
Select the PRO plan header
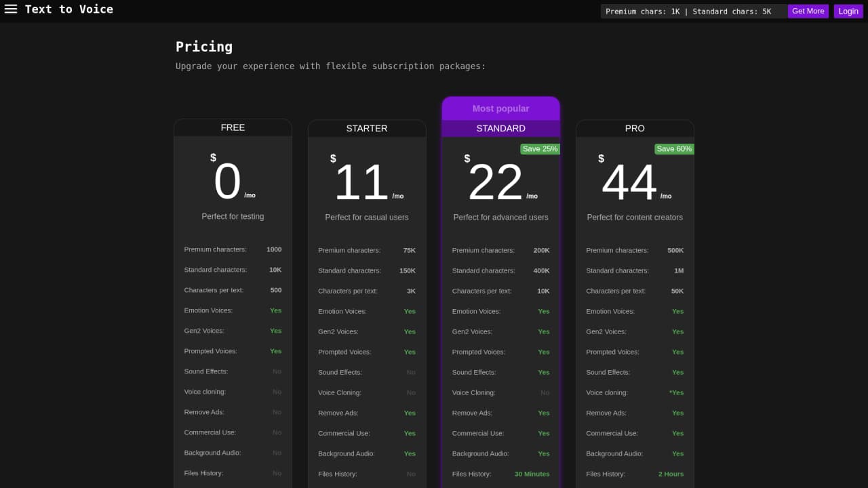pyautogui.click(x=635, y=128)
